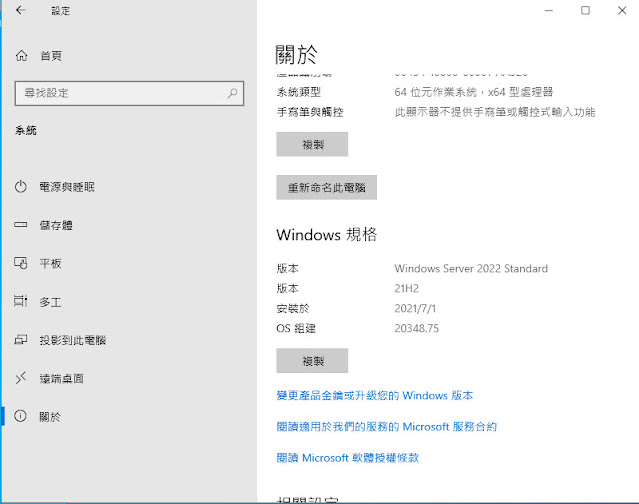Click the 手寫筆與觸控 label
This screenshot has height=504, width=639.
[310, 112]
